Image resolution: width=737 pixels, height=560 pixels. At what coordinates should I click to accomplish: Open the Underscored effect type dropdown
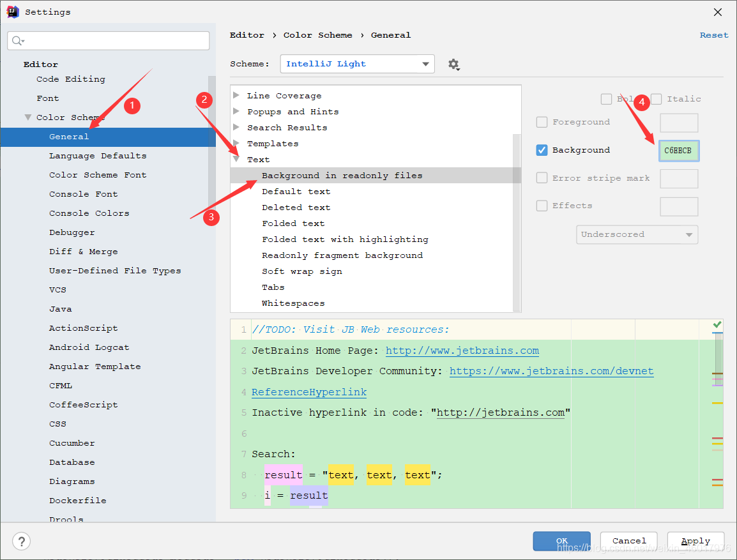[637, 234]
